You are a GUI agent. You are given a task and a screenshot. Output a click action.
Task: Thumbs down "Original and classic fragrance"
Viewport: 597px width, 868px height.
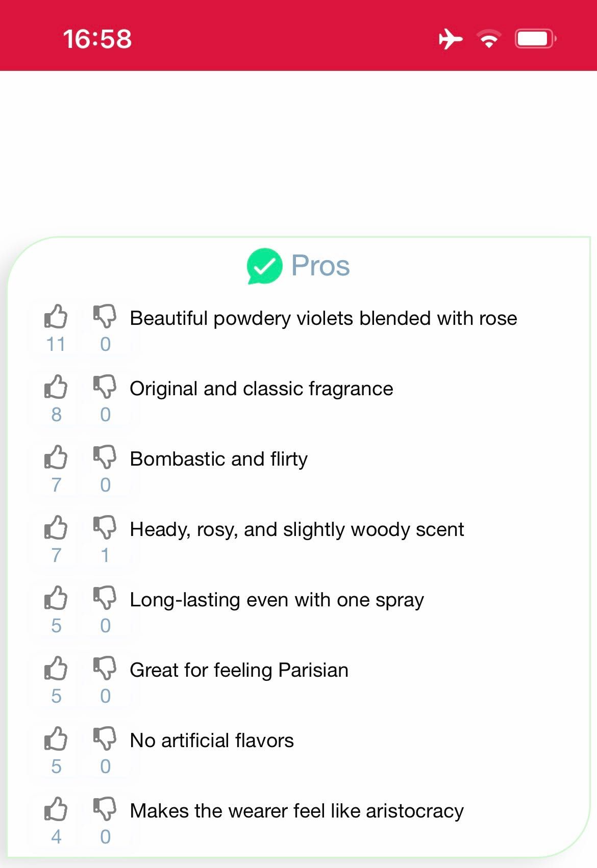(x=105, y=387)
